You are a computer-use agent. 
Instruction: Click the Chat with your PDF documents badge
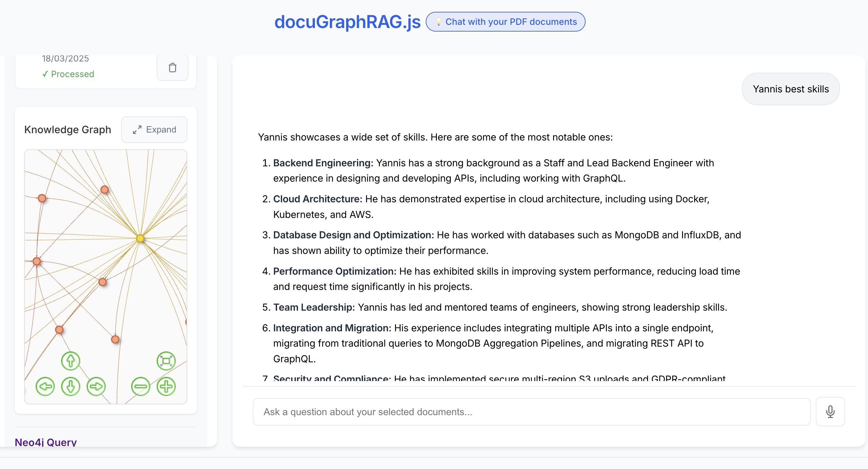(x=505, y=22)
